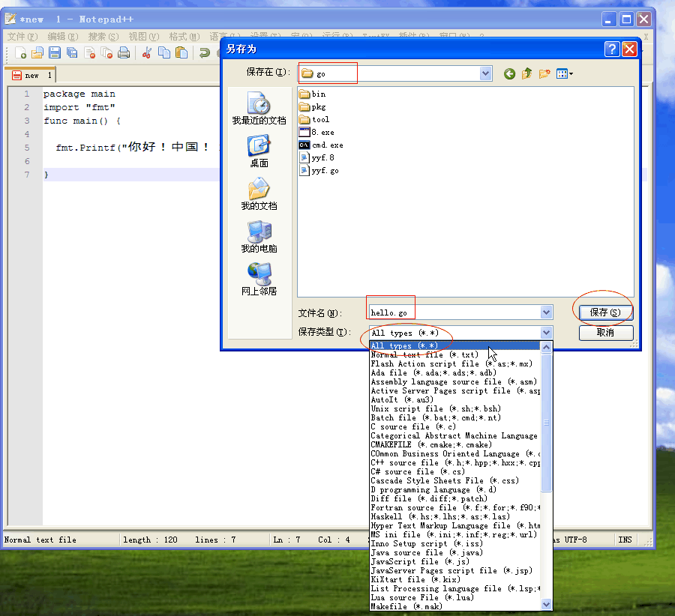Create a new folder in the dialog
Screen dimensions: 675x616
click(x=544, y=73)
